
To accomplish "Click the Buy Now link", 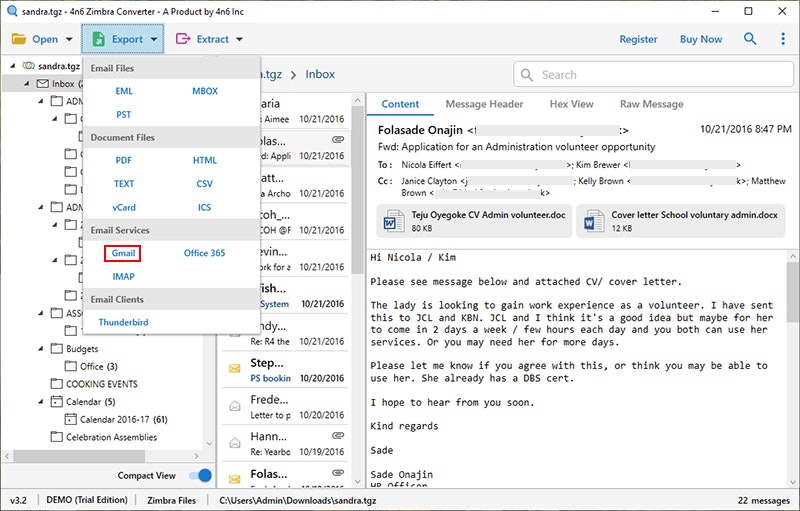I will [x=701, y=39].
